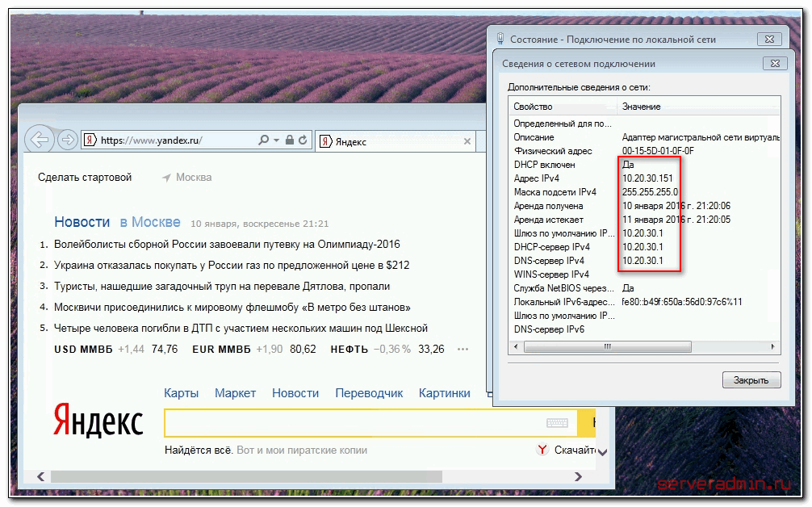Click the Значение column header
Image resolution: width=812 pixels, height=507 pixels.
(x=698, y=107)
